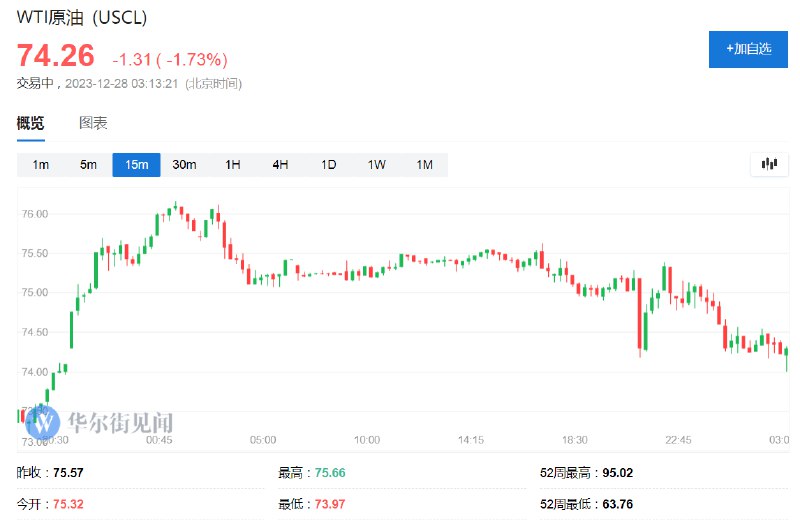
Task: Switch to the 概览 overview tab
Action: tap(31, 123)
